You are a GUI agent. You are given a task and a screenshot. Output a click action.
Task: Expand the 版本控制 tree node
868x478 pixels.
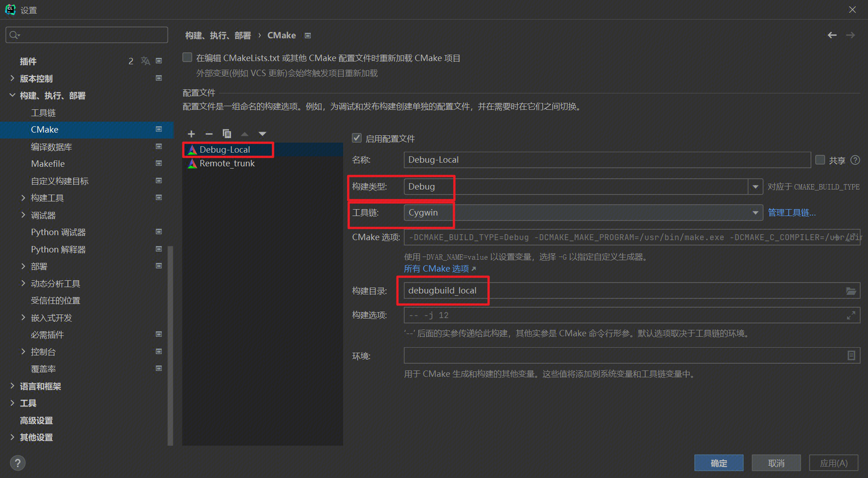point(12,78)
